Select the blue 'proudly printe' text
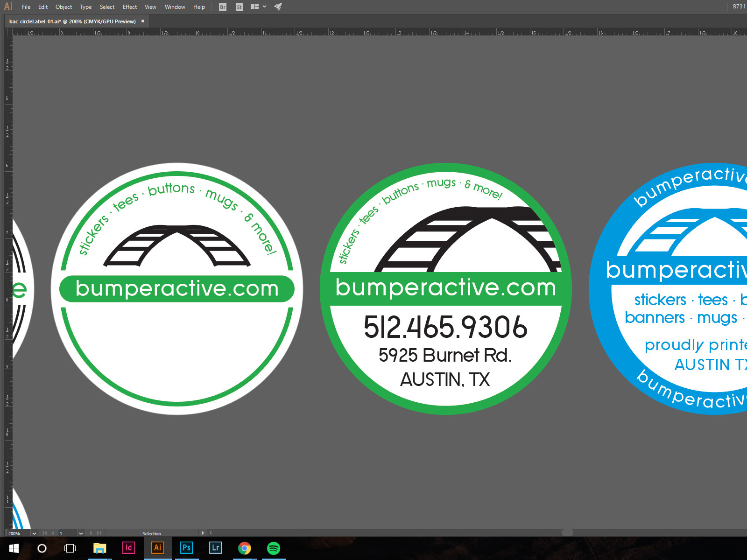The image size is (747, 560). point(696,345)
